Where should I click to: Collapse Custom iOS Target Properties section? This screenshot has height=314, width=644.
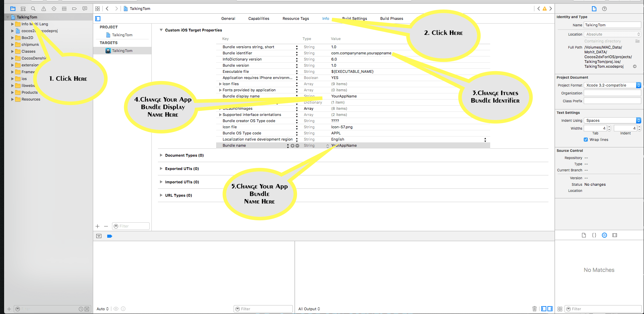161,30
